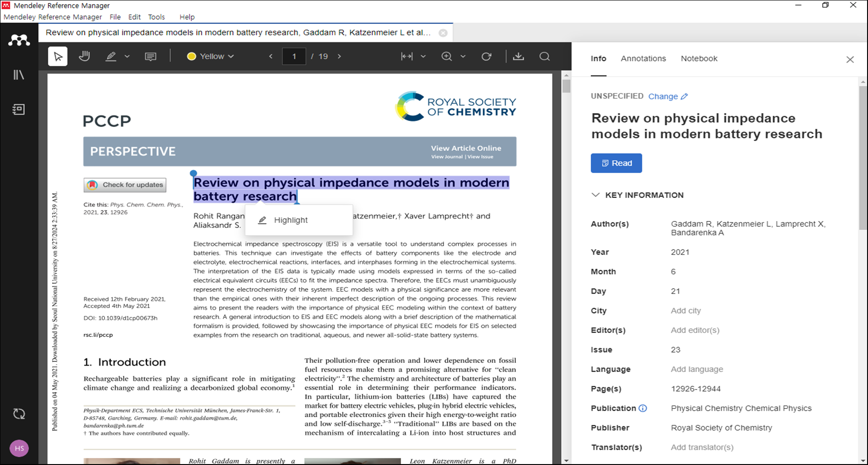This screenshot has height=465, width=868.
Task: Click the rsc.li/pccp link
Action: 98,335
